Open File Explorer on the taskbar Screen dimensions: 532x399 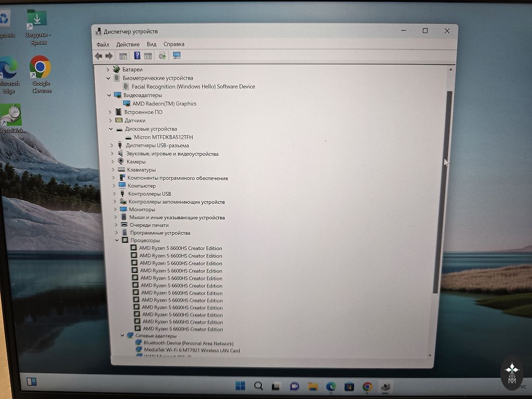pyautogui.click(x=313, y=387)
